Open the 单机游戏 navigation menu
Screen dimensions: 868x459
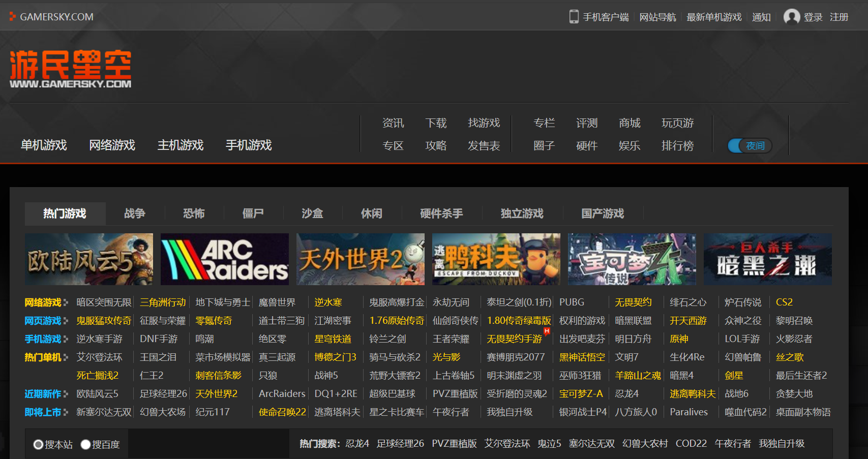pos(44,145)
